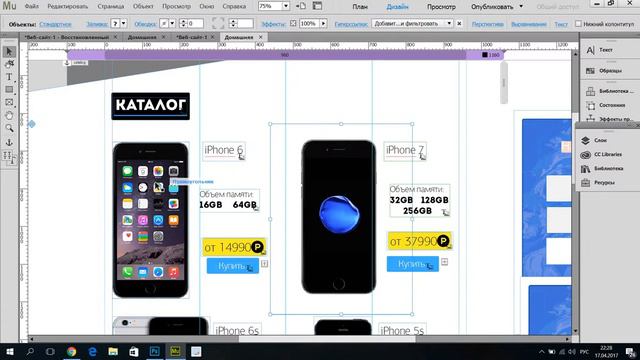Image resolution: width=640 pixels, height=360 pixels.
Task: Open the Объект menu
Action: [x=143, y=7]
